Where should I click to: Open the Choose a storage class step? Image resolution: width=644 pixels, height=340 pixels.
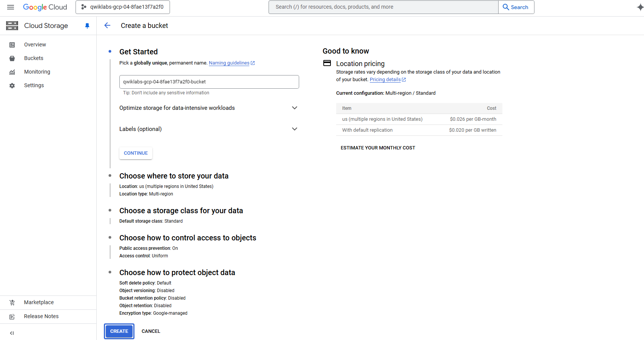pos(181,211)
